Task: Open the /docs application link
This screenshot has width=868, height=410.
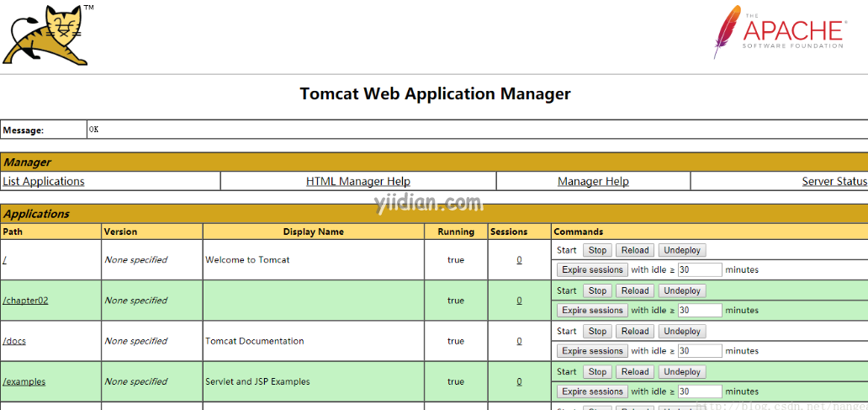Action: (x=14, y=341)
